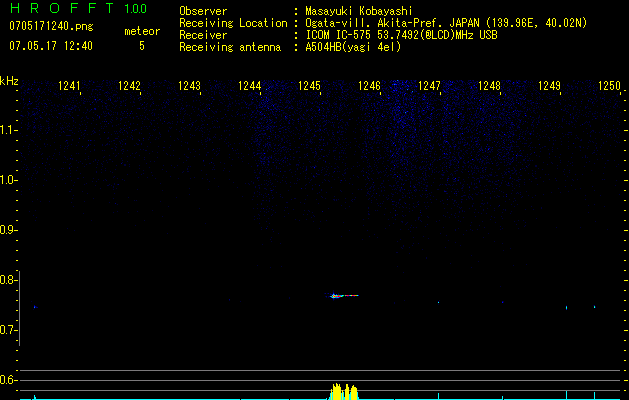Screen dimensions: 629x400
Task: Click the bright meteor echo streak in spectrogram
Action: click(x=344, y=296)
